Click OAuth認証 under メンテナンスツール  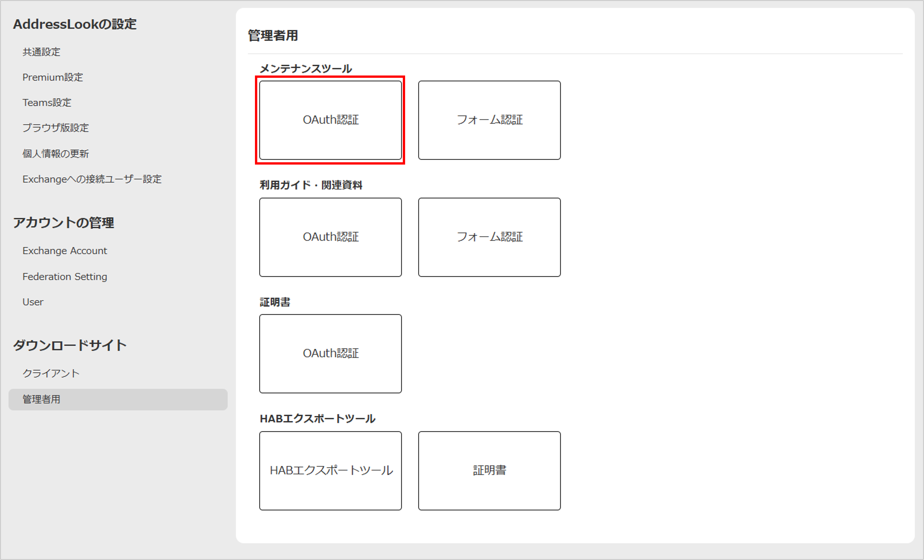click(x=330, y=120)
